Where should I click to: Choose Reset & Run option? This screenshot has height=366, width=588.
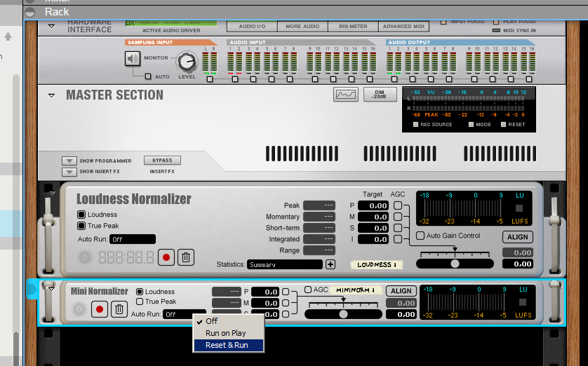[228, 345]
